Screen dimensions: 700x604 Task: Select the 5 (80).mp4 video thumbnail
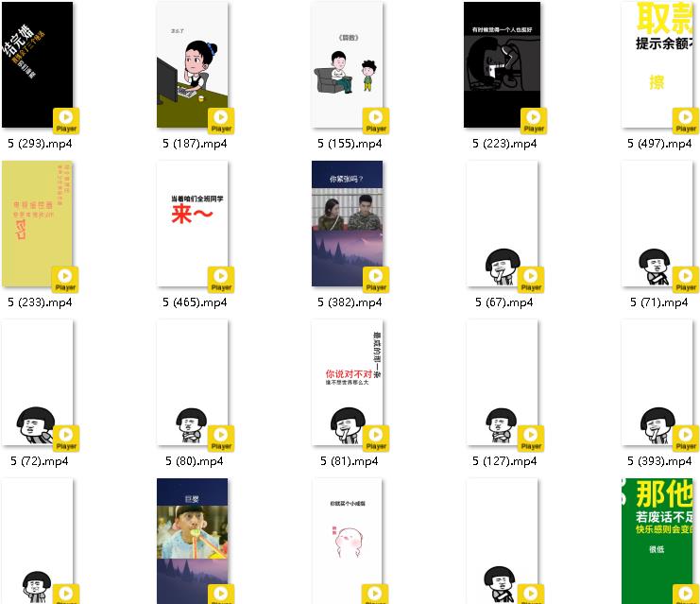[192, 383]
